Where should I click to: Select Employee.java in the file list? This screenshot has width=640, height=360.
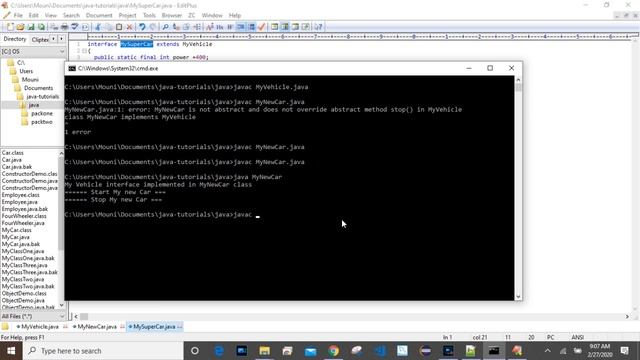pos(19,202)
